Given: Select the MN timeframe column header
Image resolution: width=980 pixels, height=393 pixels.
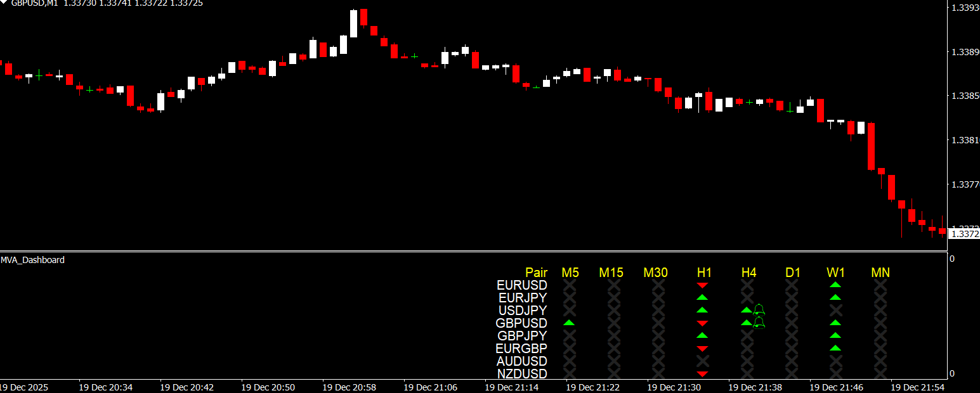Looking at the screenshot, I should (x=880, y=273).
